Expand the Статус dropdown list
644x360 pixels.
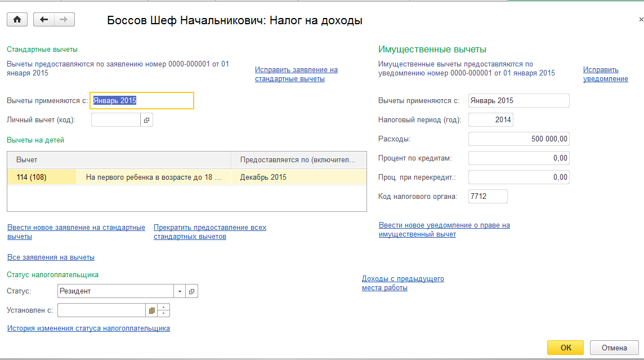[180, 291]
